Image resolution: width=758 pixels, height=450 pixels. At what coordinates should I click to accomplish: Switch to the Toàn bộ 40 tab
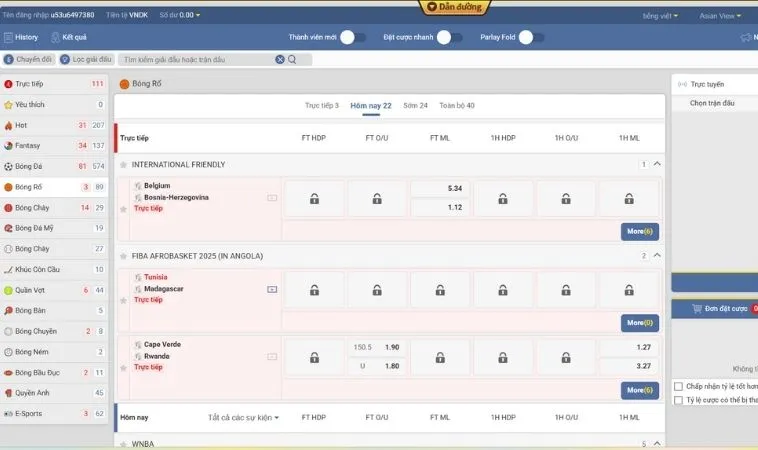457,105
